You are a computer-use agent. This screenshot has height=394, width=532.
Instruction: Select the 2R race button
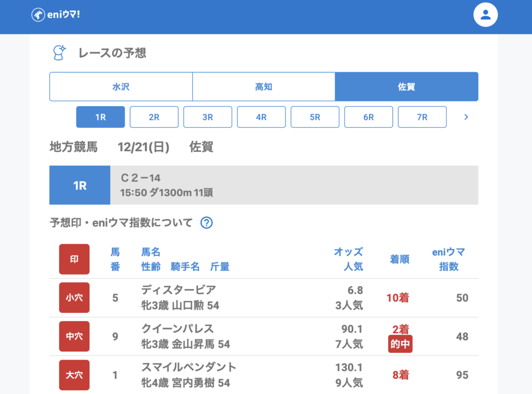(x=154, y=117)
